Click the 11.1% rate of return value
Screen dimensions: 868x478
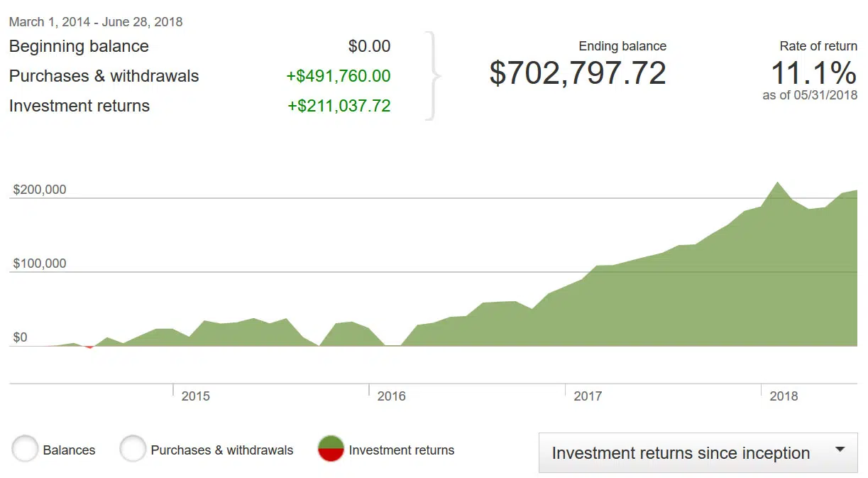point(813,72)
